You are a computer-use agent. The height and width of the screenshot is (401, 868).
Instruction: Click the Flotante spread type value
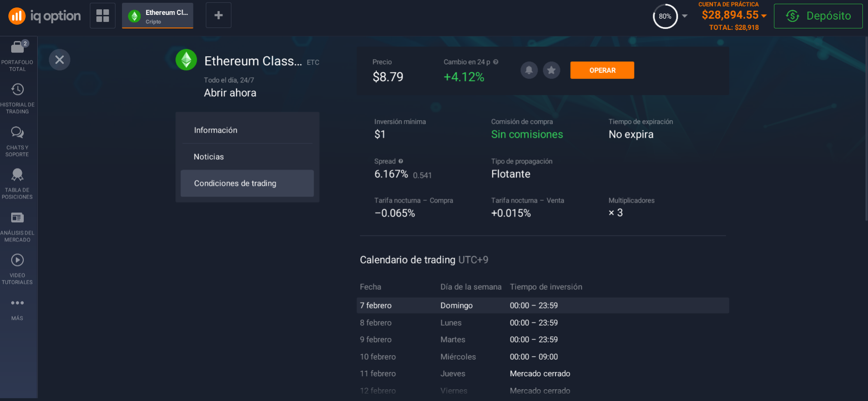tap(511, 174)
